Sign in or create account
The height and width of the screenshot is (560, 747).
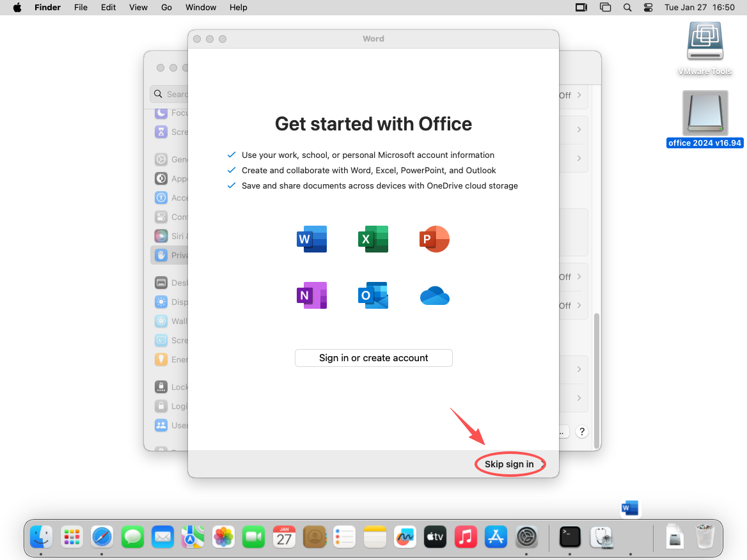(373, 358)
